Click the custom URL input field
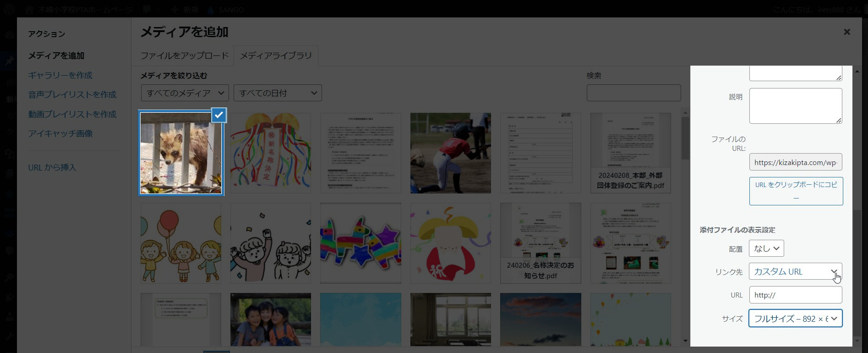The width and height of the screenshot is (868, 353). 795,295
